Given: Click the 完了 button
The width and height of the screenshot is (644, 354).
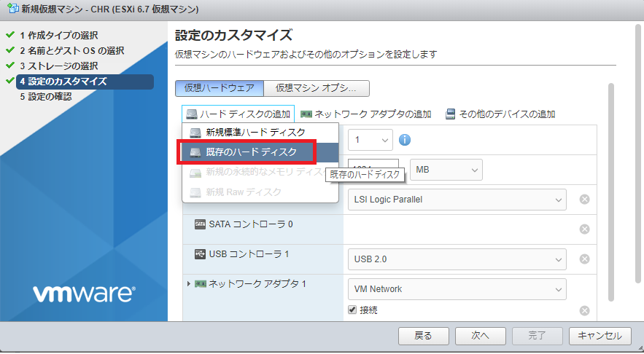Looking at the screenshot, I should click(537, 336).
